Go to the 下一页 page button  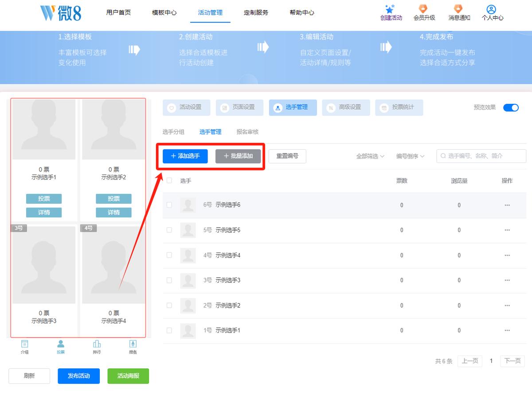pyautogui.click(x=512, y=361)
